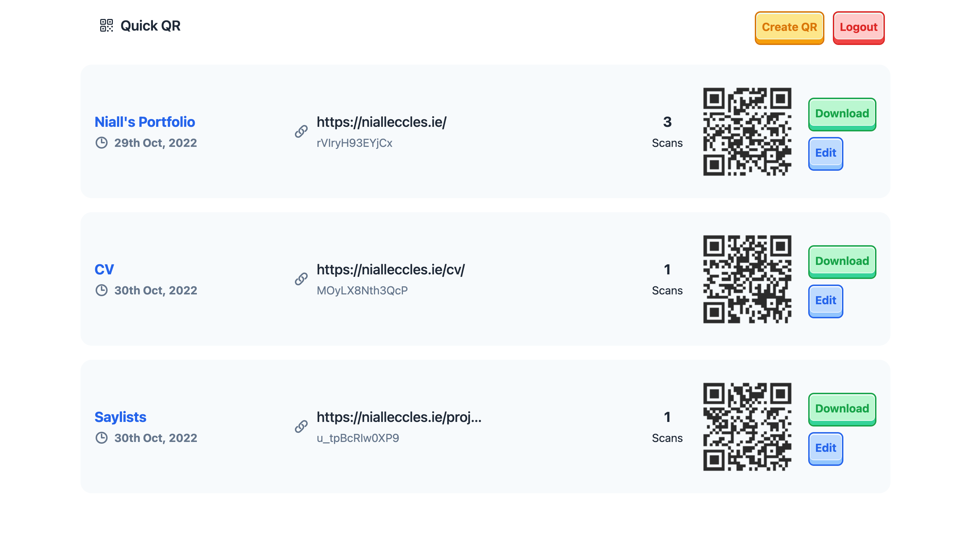Edit the Saylists entry
Image resolution: width=971 pixels, height=560 pixels.
(x=825, y=449)
